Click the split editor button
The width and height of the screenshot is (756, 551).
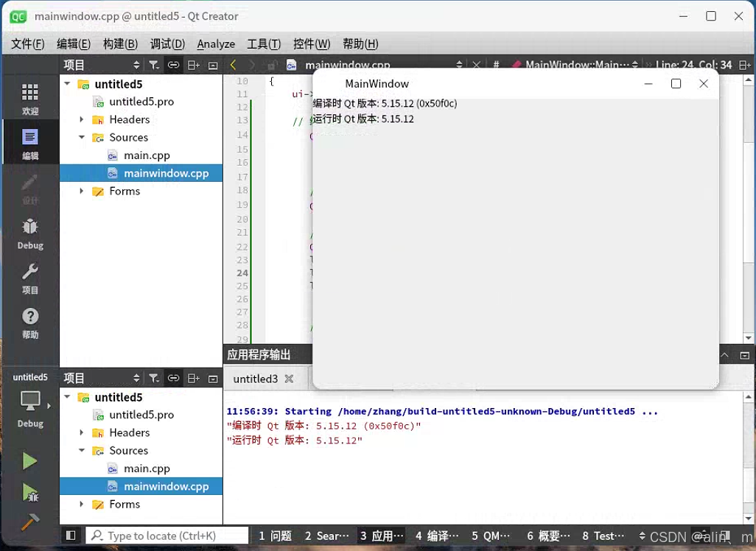click(x=744, y=65)
